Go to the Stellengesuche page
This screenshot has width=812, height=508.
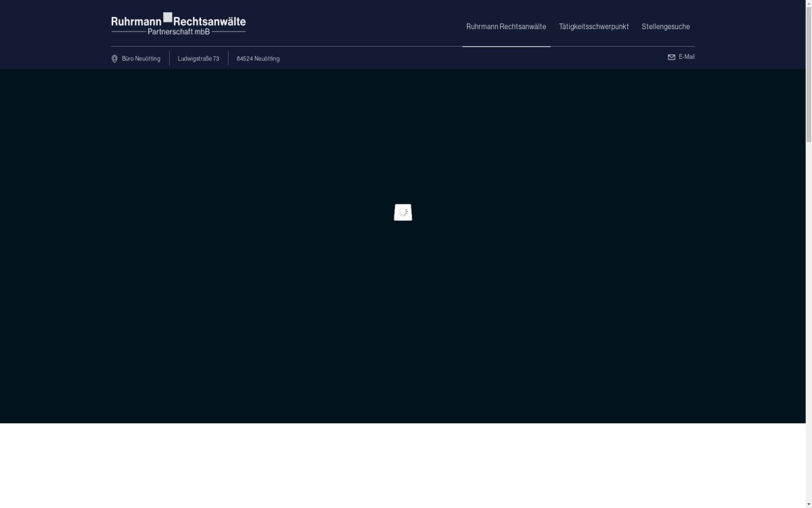665,26
